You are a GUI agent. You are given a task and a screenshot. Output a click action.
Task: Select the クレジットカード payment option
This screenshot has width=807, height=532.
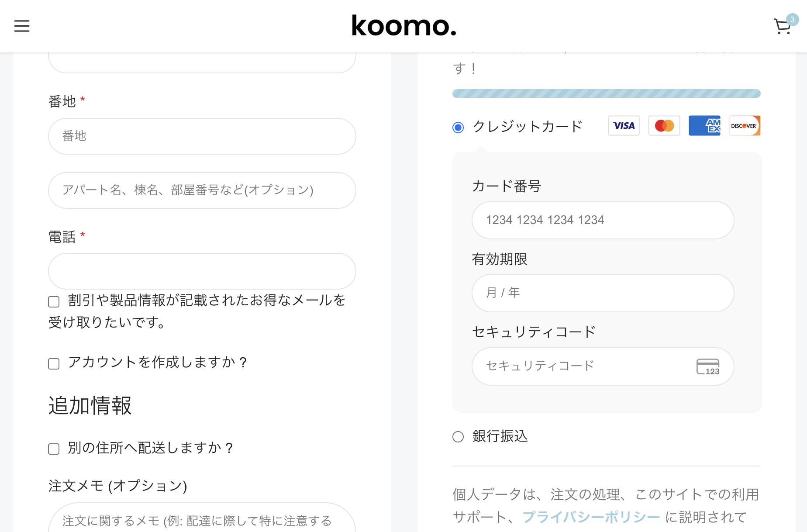(458, 128)
